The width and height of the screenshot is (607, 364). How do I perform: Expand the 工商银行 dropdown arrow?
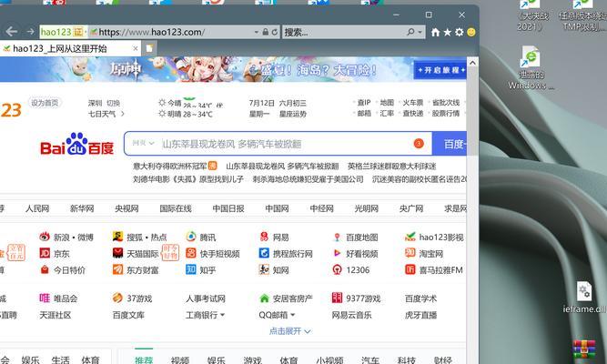pos(222,315)
